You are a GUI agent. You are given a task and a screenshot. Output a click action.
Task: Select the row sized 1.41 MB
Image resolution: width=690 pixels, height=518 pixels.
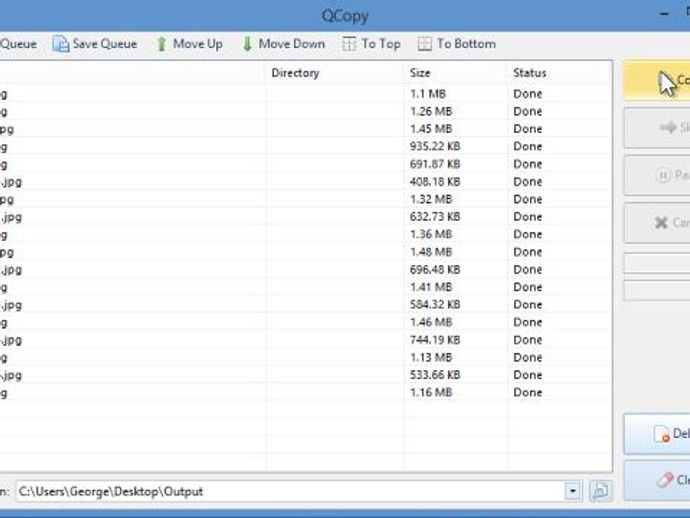coord(306,287)
